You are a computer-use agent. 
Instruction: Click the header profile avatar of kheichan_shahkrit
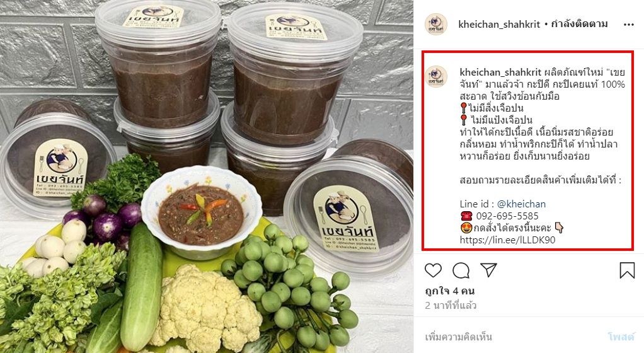(x=436, y=24)
